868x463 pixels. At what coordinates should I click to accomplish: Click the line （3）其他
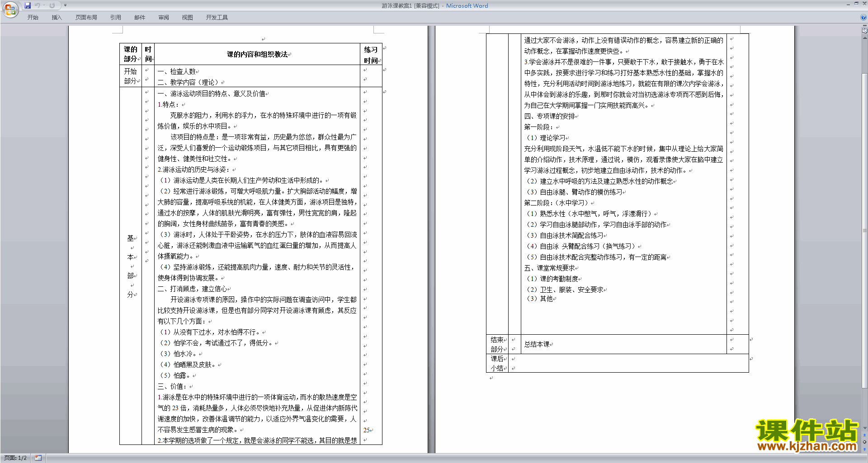point(538,299)
